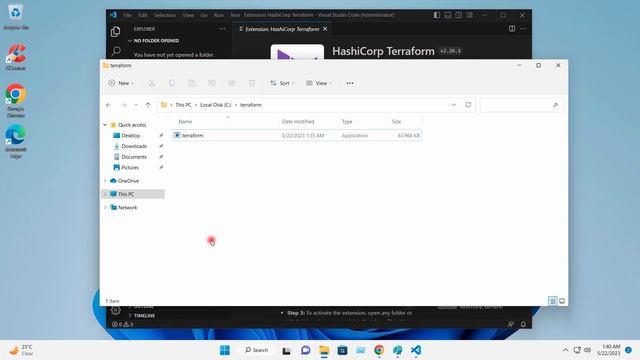Switch to details view layout icon
Viewport: 640px width, 360px height.
[552, 301]
